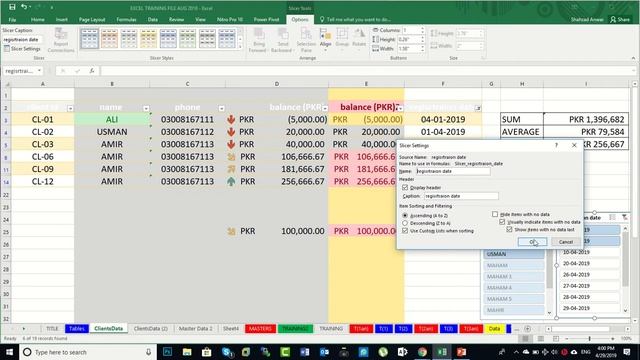Click the microphone icon in the search box
Viewport: 640px width, 360px height.
tap(148, 352)
